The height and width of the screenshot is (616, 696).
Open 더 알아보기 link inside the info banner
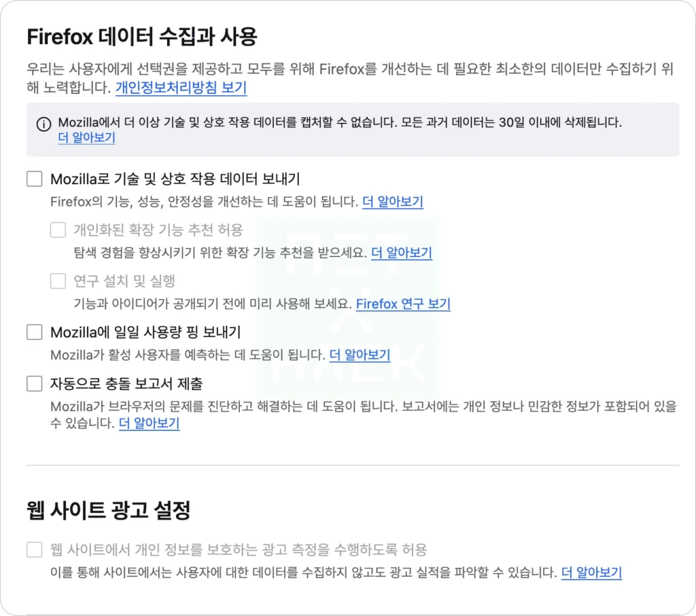(86, 138)
